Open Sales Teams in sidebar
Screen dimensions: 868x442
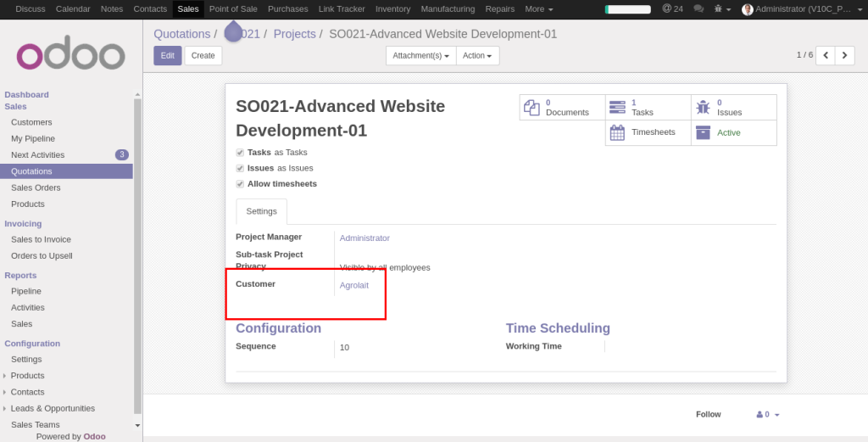coord(36,425)
